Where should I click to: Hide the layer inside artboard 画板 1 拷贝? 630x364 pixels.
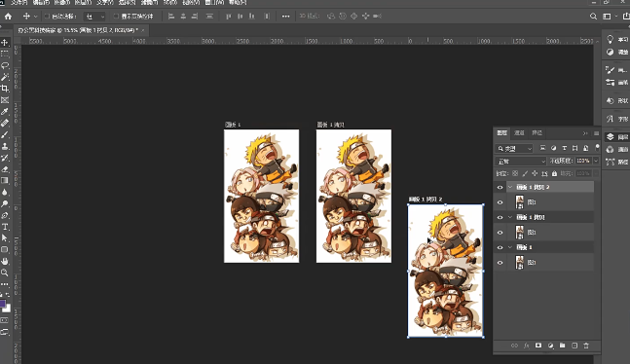click(500, 233)
